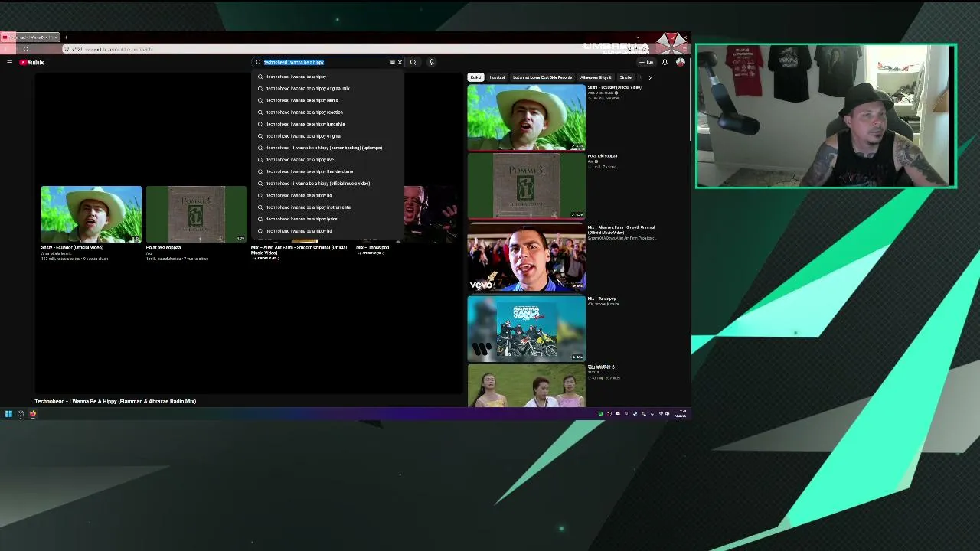The image size is (980, 551).
Task: Open sidebar thumbnail of Sash! - Ecuador
Action: [x=526, y=117]
